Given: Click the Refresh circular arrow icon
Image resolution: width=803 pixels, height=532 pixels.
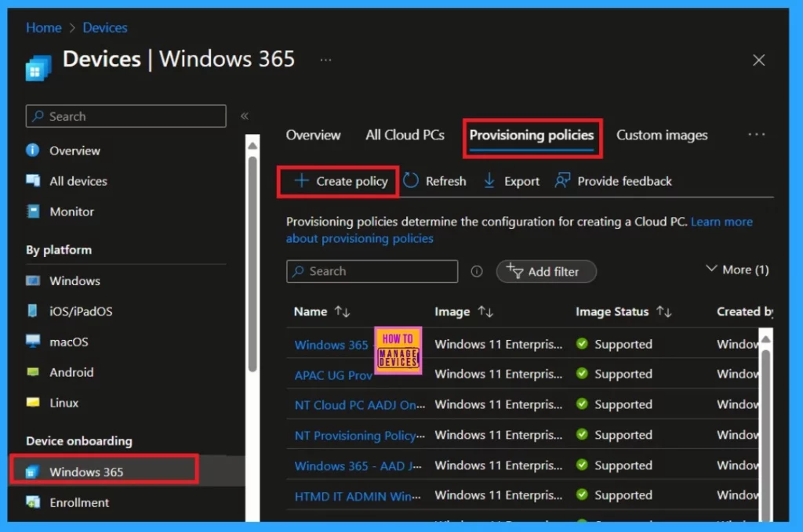Looking at the screenshot, I should click(x=411, y=180).
